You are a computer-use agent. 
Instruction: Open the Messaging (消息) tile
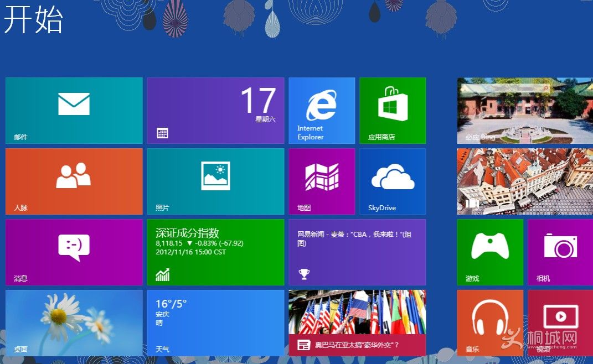click(x=74, y=252)
